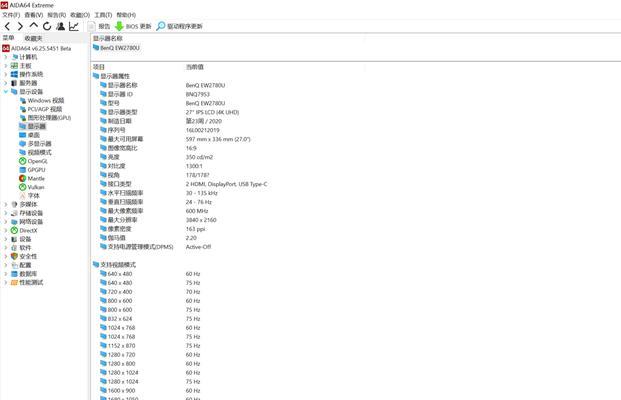Select PCI/AGP 视频 in the tree
Viewport: 621px width, 400px height.
[x=40, y=109]
